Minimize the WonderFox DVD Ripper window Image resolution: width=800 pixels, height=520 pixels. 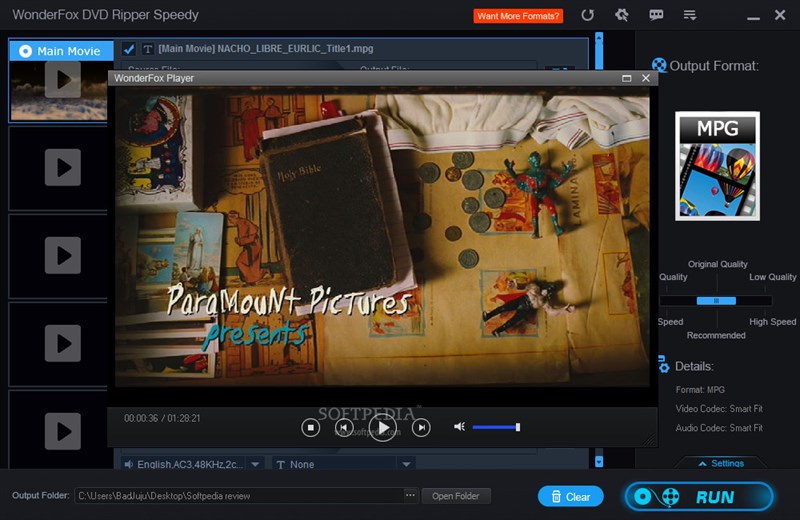753,17
